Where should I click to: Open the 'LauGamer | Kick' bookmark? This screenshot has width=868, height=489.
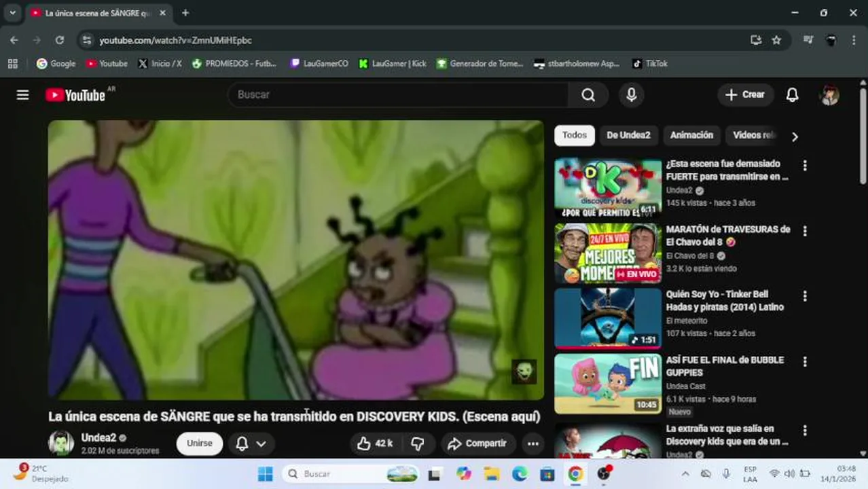pos(393,63)
